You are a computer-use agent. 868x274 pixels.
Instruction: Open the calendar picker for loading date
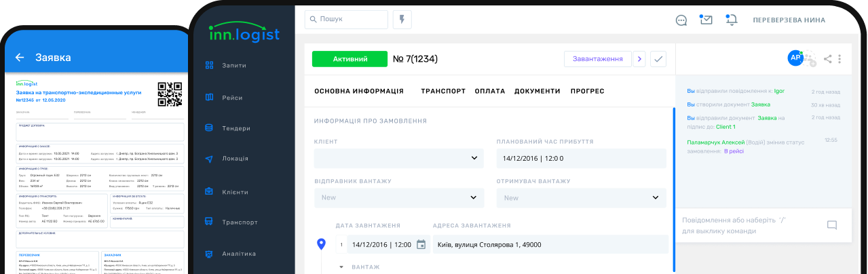click(421, 245)
